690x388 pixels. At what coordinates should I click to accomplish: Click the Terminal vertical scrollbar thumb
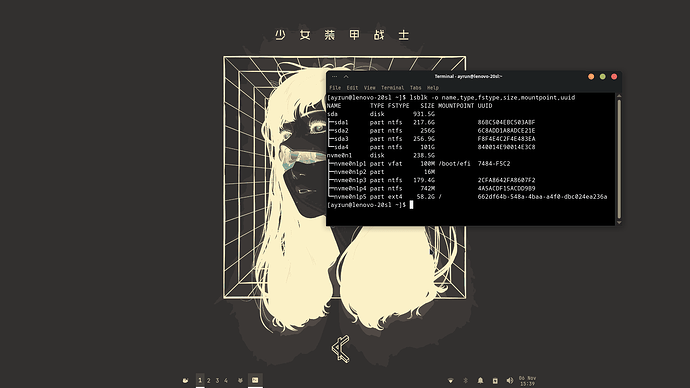coord(619,158)
